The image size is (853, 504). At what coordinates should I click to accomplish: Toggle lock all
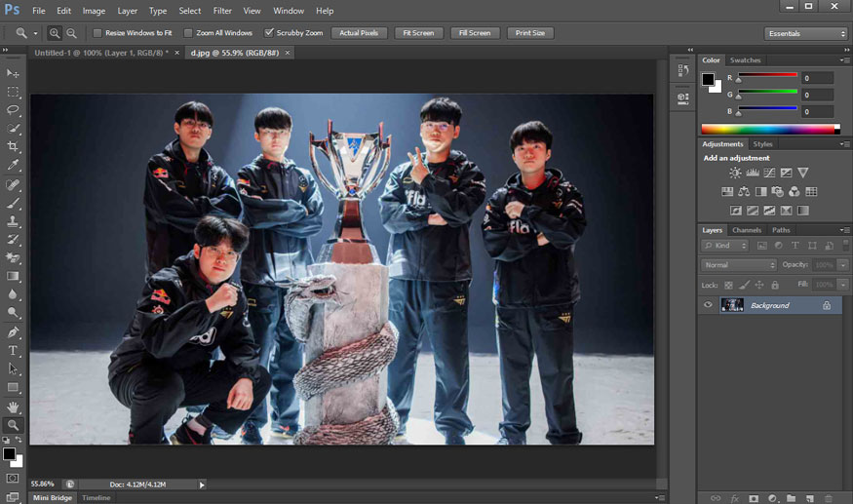tap(775, 285)
